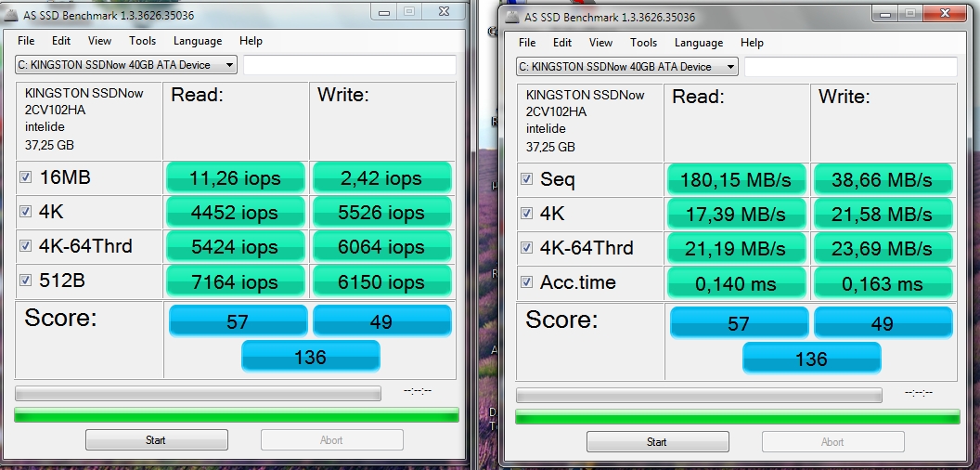Click the 7164 iops read result
This screenshot has height=470, width=980.
235,281
